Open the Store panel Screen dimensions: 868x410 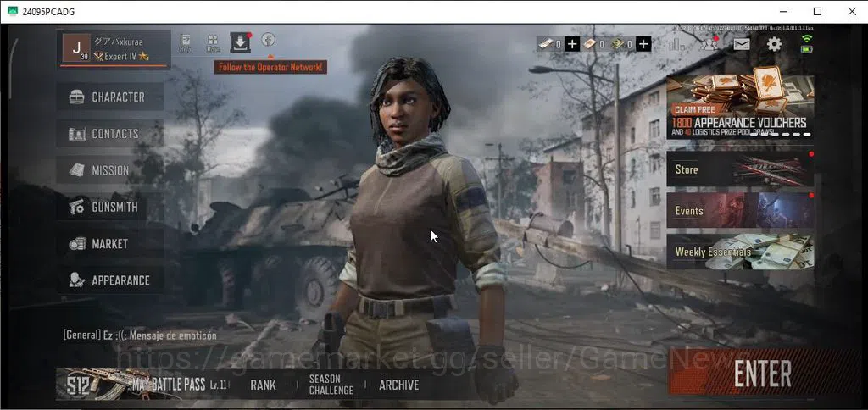[740, 169]
